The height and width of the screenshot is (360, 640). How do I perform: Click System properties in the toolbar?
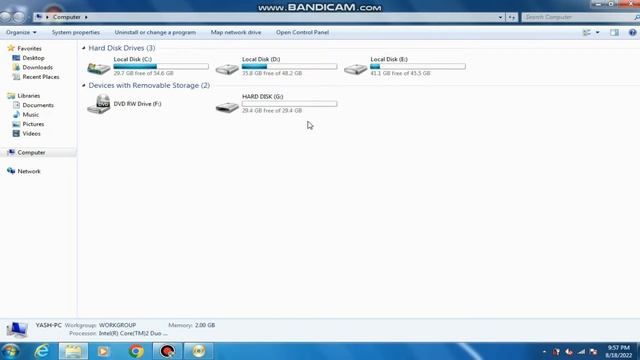point(76,32)
